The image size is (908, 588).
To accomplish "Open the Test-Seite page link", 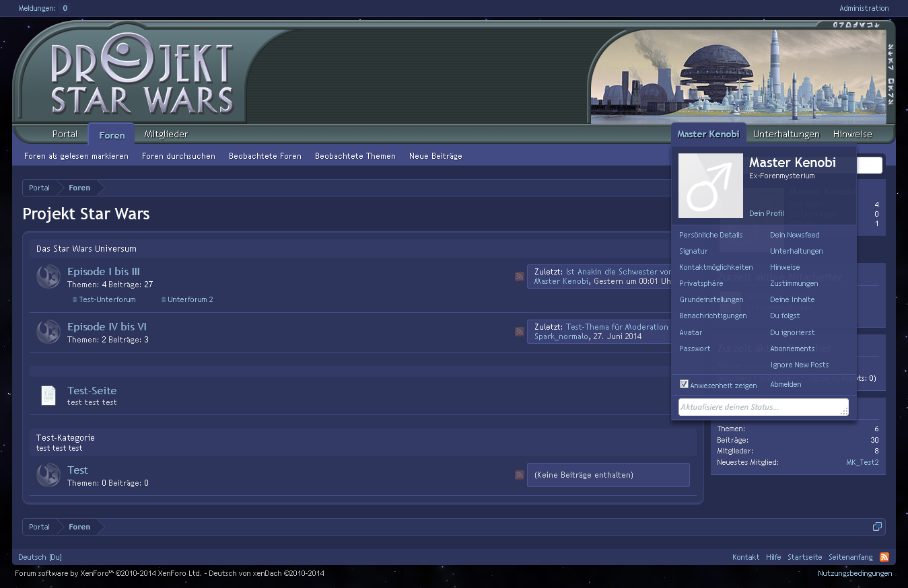I will (x=92, y=391).
